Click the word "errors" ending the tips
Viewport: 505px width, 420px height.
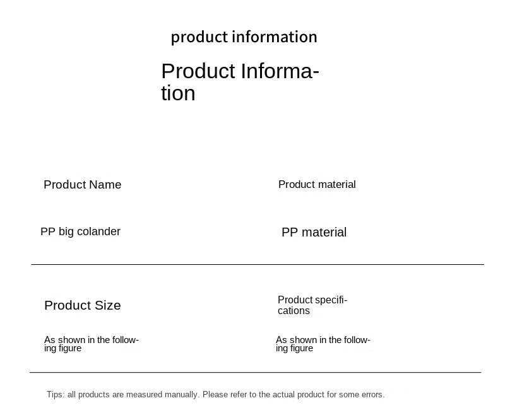370,395
